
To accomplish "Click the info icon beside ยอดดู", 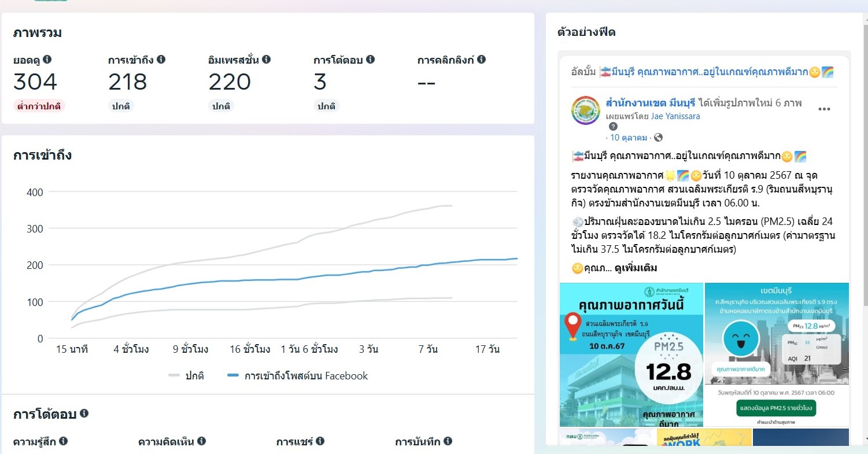I will tap(47, 60).
